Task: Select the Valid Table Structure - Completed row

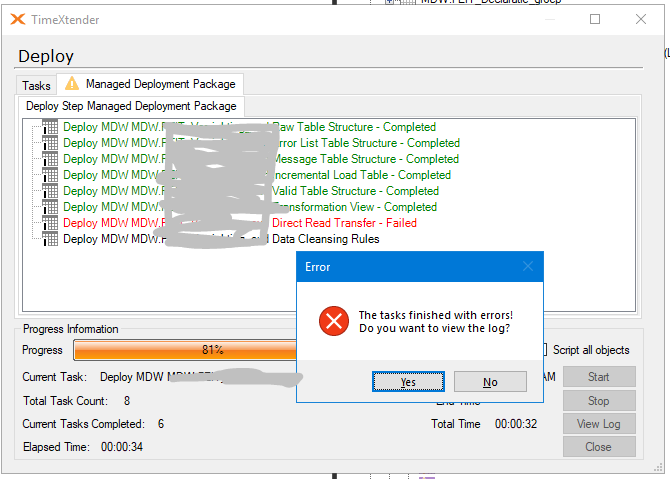Action: tap(251, 191)
